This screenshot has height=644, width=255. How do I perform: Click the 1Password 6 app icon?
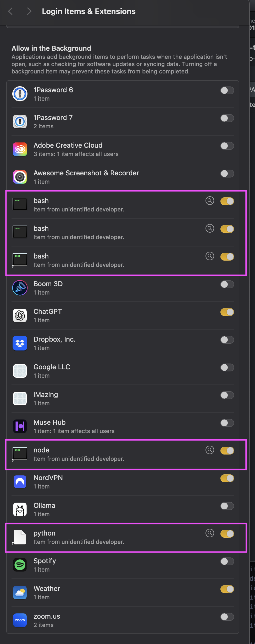(20, 94)
